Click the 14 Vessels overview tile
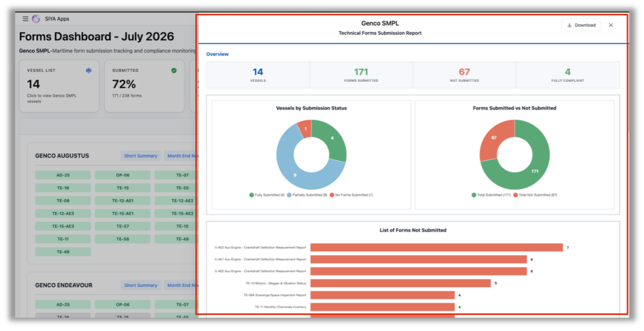This screenshot has width=644, height=331. coord(258,75)
